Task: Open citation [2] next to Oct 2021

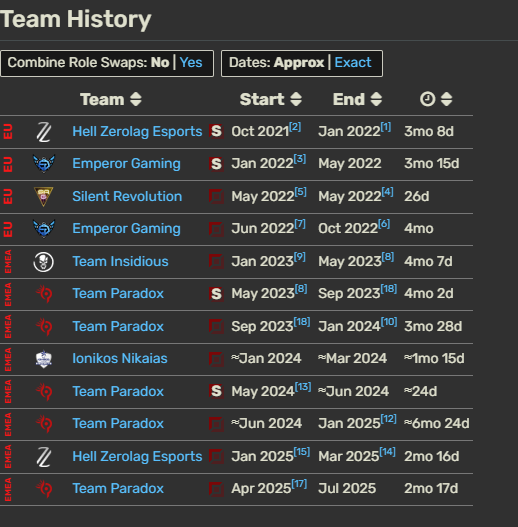Action: [295, 127]
